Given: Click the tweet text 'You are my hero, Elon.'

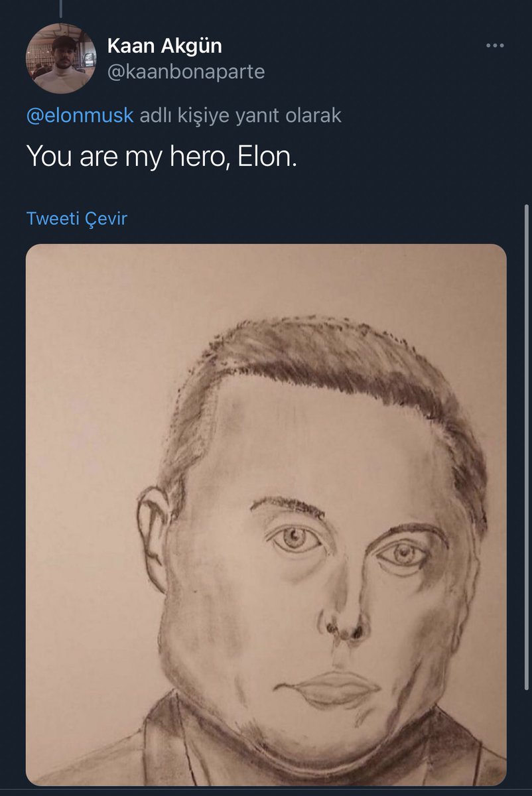Looking at the screenshot, I should coord(161,156).
